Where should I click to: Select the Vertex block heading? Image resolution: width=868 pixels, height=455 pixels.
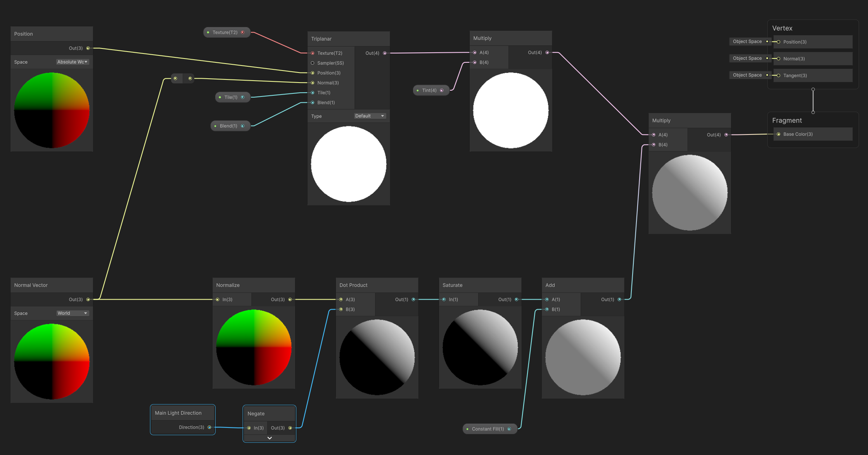tap(782, 28)
